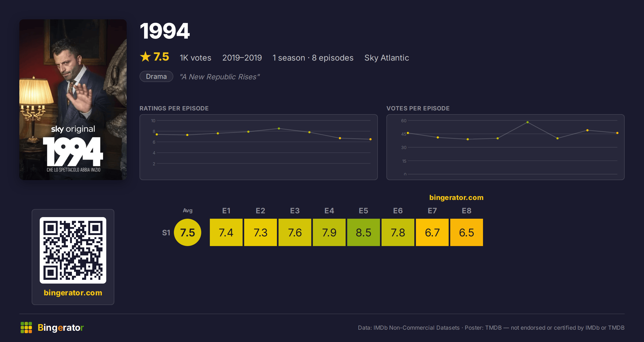
Task: Click the QR code image
Action: pyautogui.click(x=73, y=250)
